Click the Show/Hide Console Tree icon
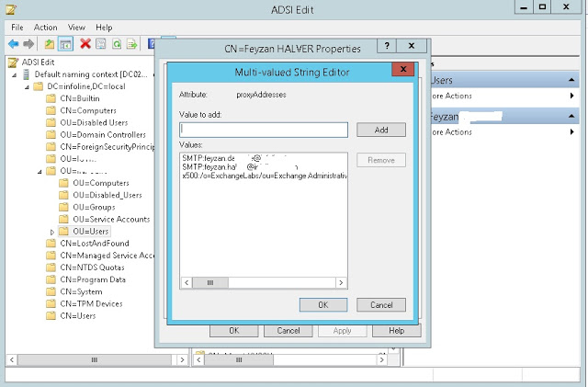Screen dimensions: 588x387 [x=66, y=43]
